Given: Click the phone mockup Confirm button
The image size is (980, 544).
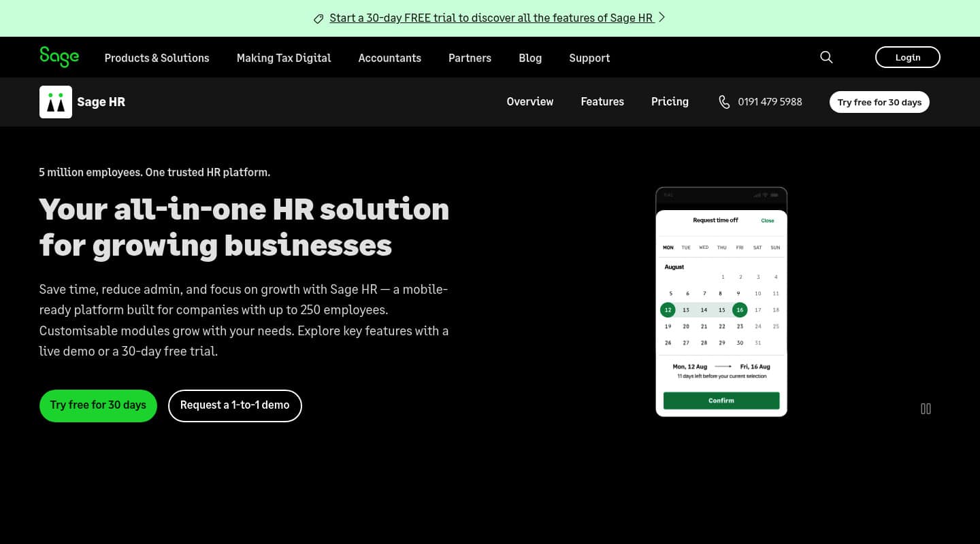Looking at the screenshot, I should pyautogui.click(x=721, y=401).
